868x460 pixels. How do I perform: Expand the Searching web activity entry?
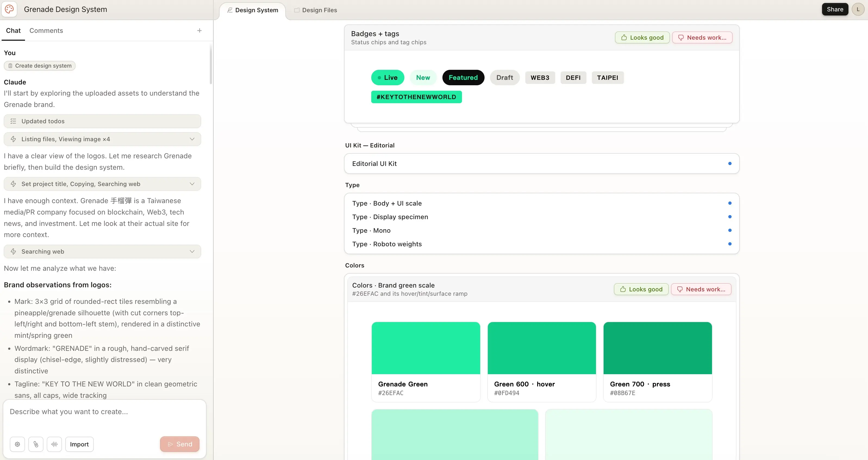[192, 251]
